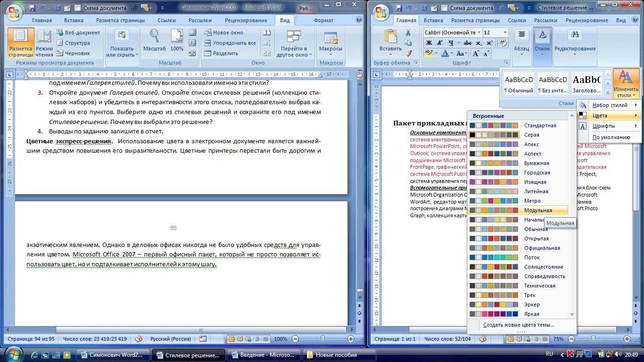This screenshot has width=644, height=362.
Task: Switch to Outline view (Структура)
Action: point(73,43)
